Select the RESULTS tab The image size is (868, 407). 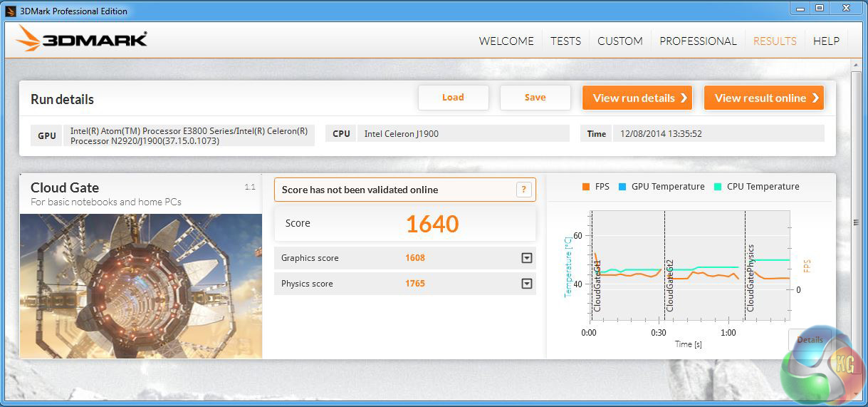pos(775,41)
